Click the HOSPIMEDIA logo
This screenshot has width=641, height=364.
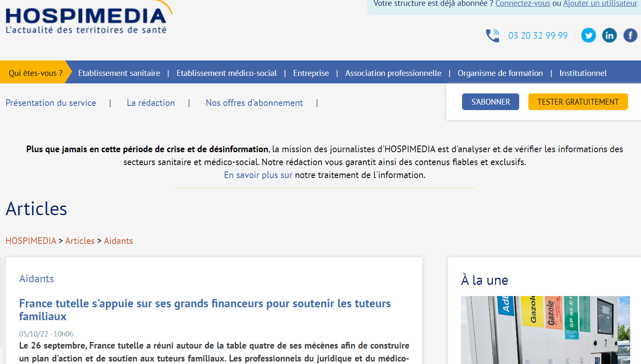click(x=88, y=18)
